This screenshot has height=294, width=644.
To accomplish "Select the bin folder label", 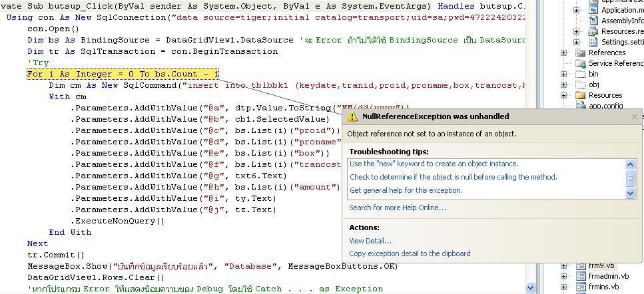I will click(593, 74).
